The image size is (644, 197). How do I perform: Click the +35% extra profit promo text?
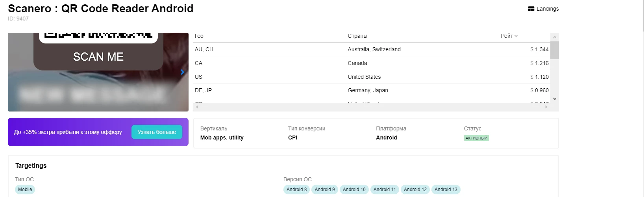[68, 132]
